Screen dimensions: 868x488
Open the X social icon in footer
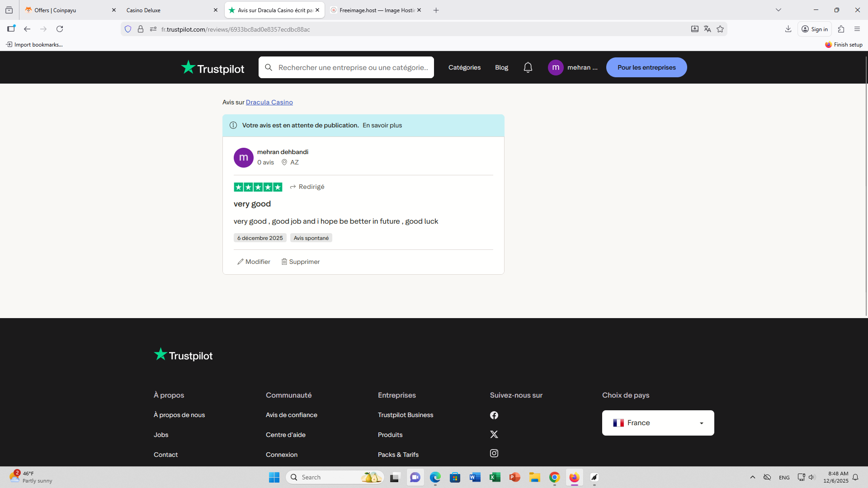point(494,434)
